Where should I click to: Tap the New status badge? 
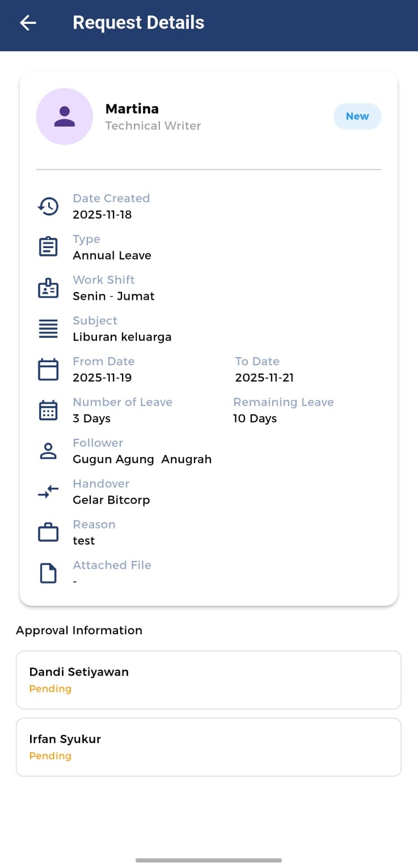pyautogui.click(x=357, y=116)
